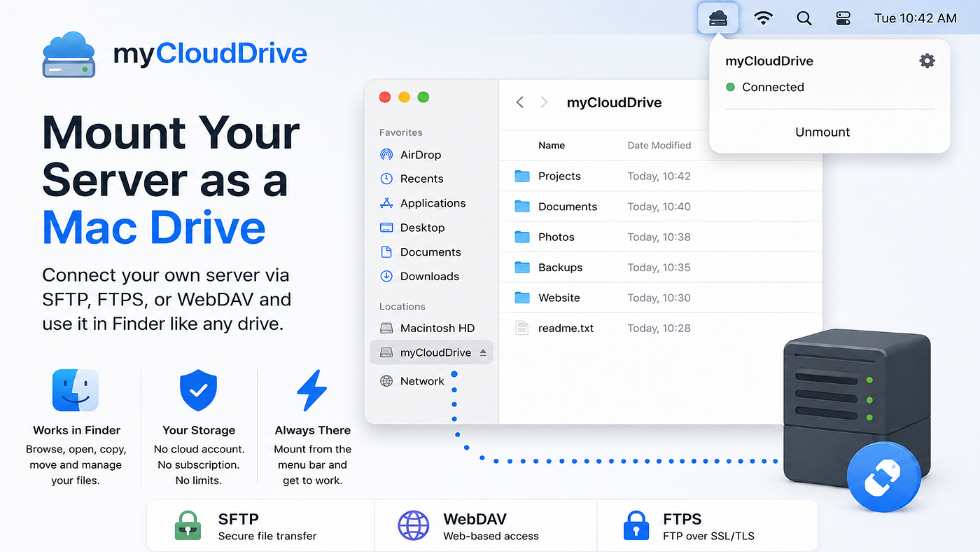The image size is (980, 552).
Task: Click the blue shield checkmark icon
Action: click(x=199, y=391)
